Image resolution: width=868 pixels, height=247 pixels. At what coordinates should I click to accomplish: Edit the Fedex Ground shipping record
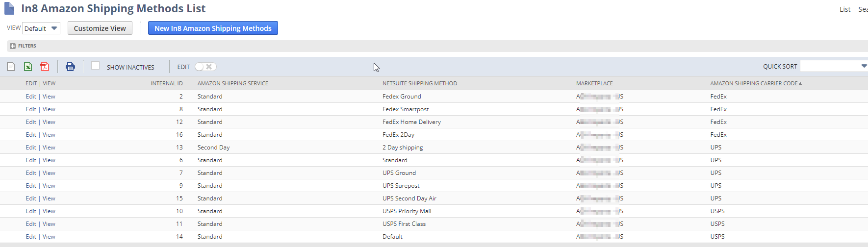[31, 97]
